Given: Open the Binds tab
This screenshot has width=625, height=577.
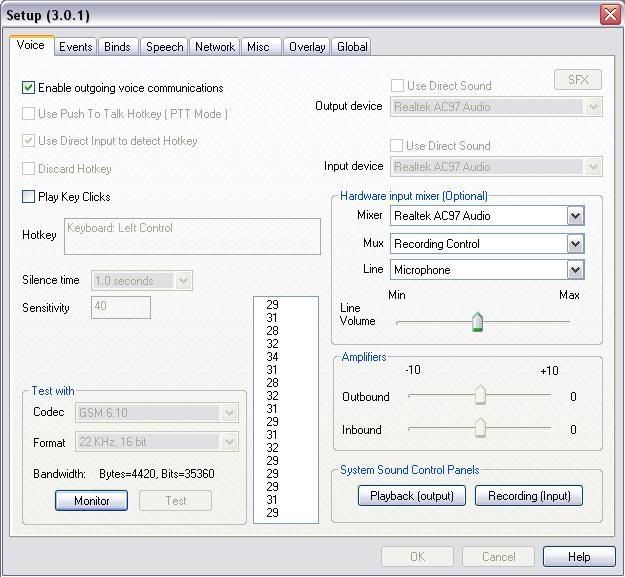Looking at the screenshot, I should [117, 47].
